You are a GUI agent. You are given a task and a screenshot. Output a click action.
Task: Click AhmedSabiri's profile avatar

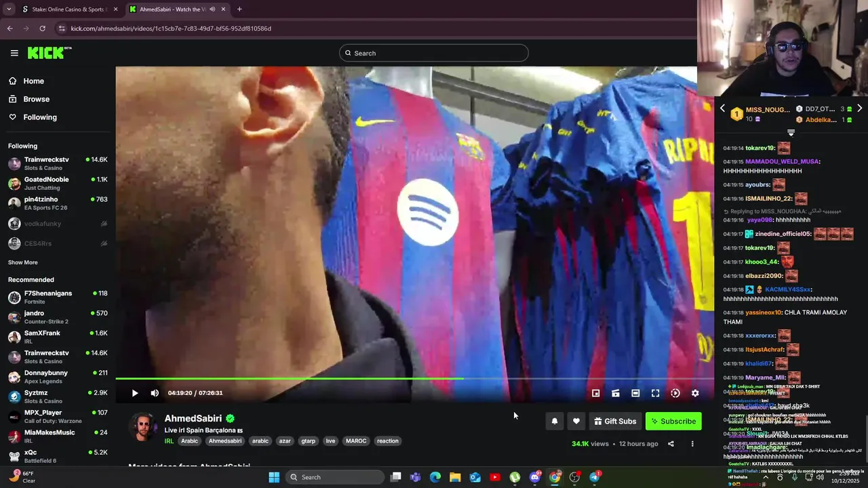coord(143,427)
